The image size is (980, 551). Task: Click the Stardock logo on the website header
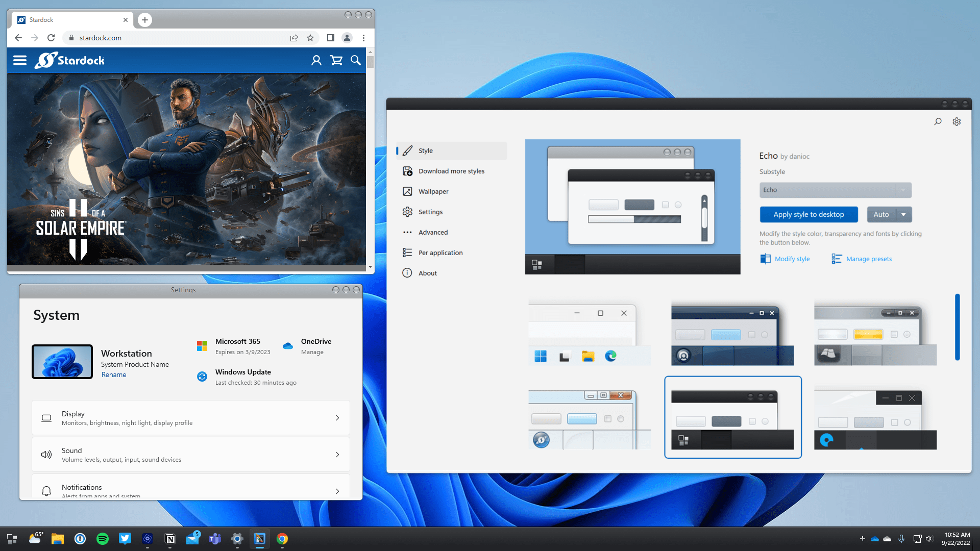pos(69,60)
